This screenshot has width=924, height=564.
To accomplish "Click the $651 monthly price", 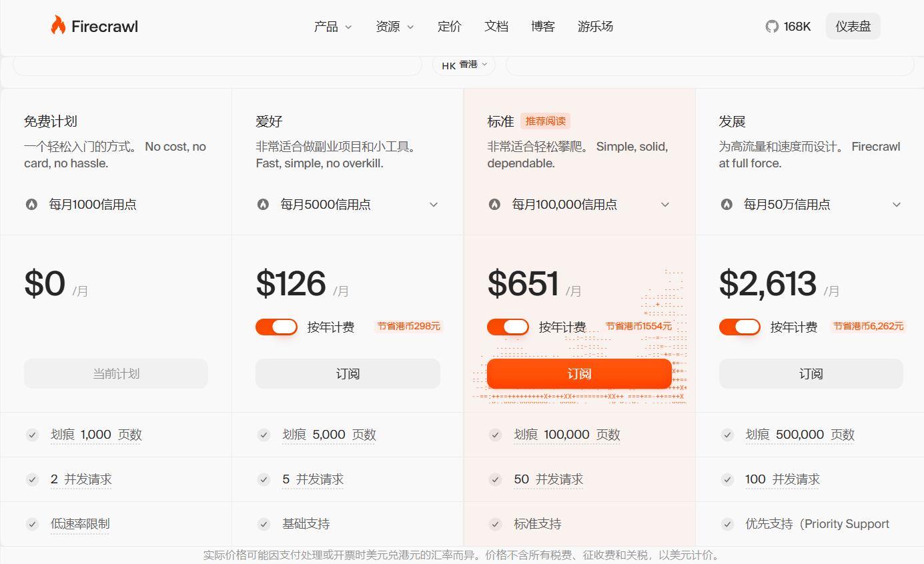I will pos(523,283).
